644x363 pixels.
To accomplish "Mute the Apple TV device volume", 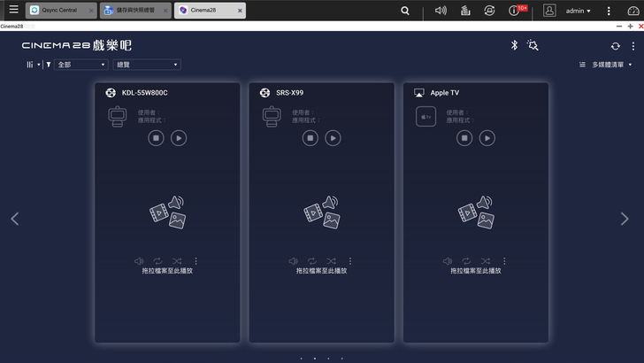I will (448, 261).
